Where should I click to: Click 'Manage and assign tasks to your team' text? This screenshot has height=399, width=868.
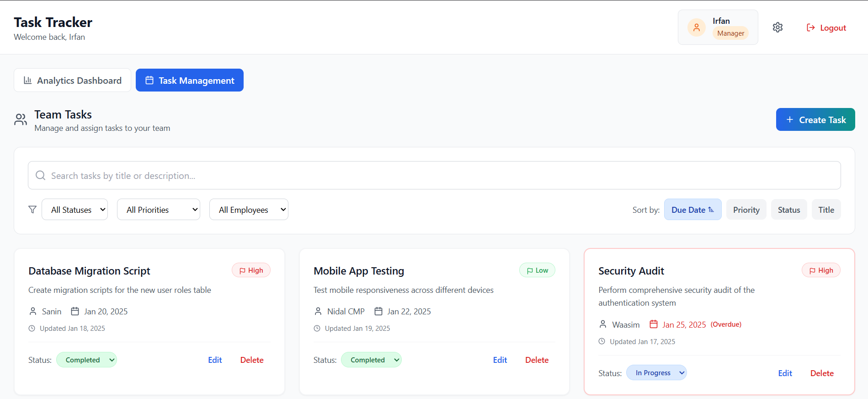(x=102, y=128)
